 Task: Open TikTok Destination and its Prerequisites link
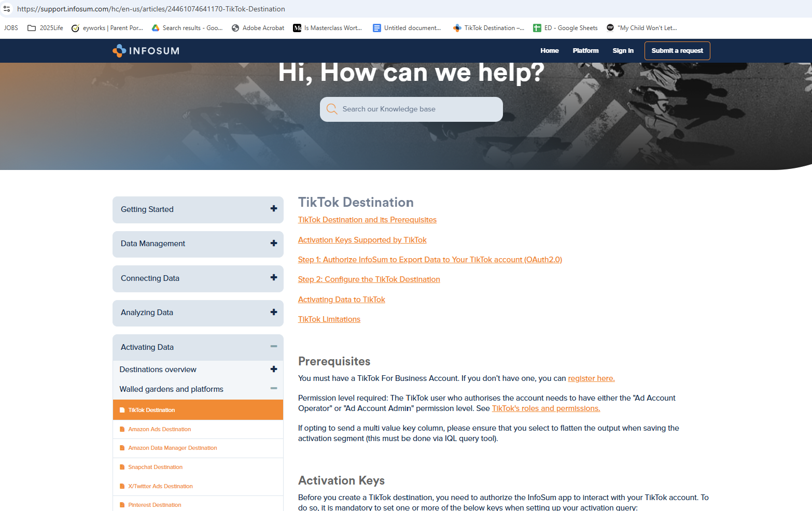tap(367, 220)
